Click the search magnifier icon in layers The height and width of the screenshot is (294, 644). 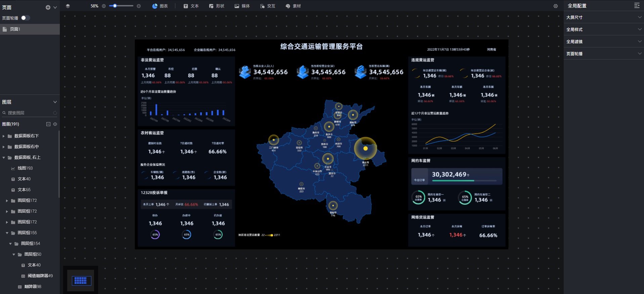(4, 113)
